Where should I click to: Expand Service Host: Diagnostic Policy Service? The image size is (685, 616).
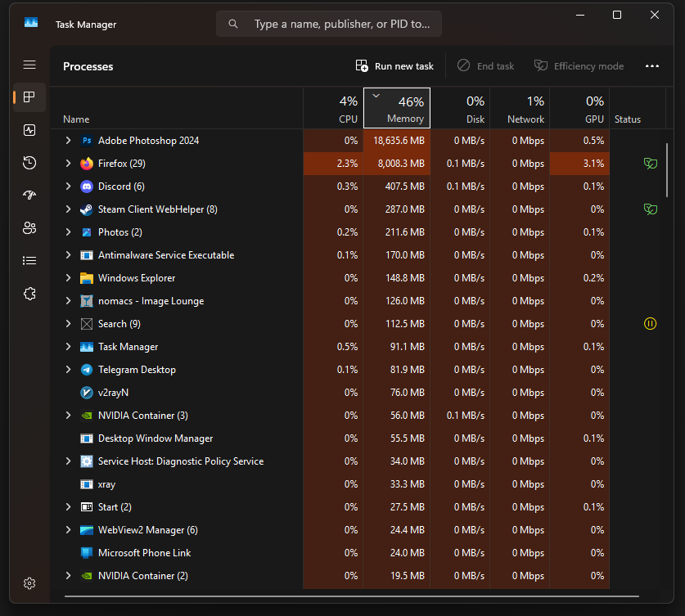pos(68,461)
